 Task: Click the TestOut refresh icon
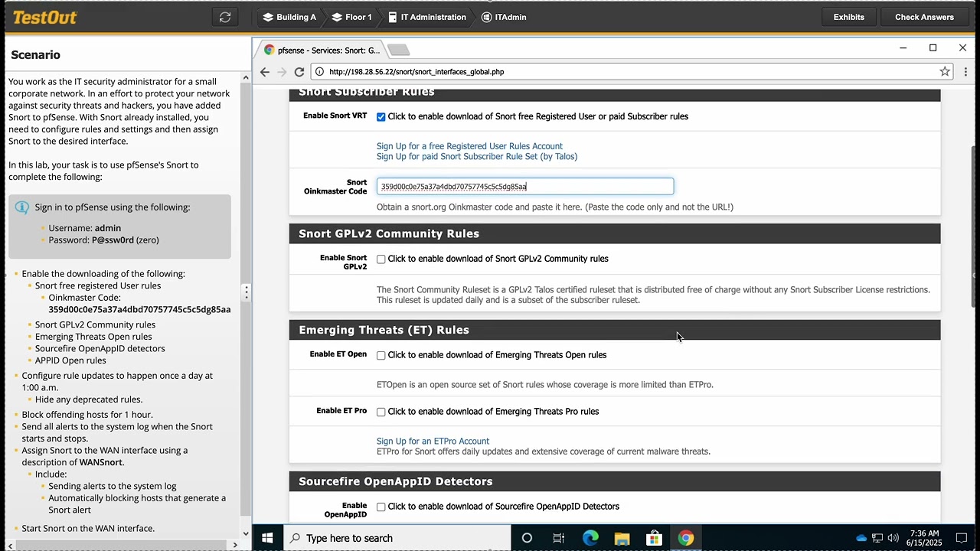tap(225, 17)
